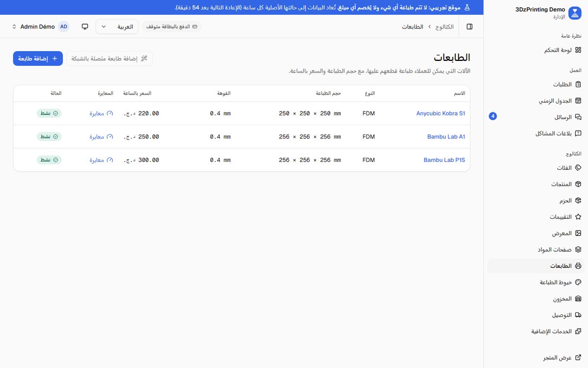Click the external link icon for عرض المتجر

pyautogui.click(x=578, y=358)
